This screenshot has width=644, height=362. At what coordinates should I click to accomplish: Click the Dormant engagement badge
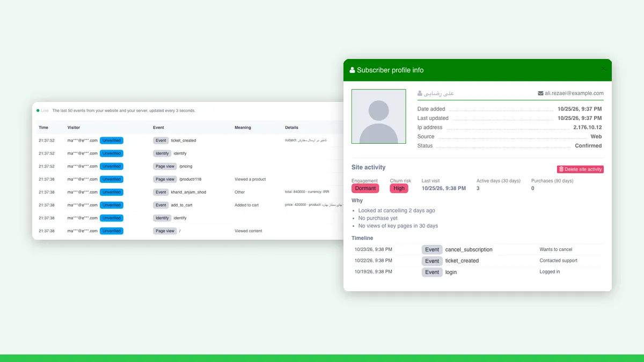click(x=365, y=188)
